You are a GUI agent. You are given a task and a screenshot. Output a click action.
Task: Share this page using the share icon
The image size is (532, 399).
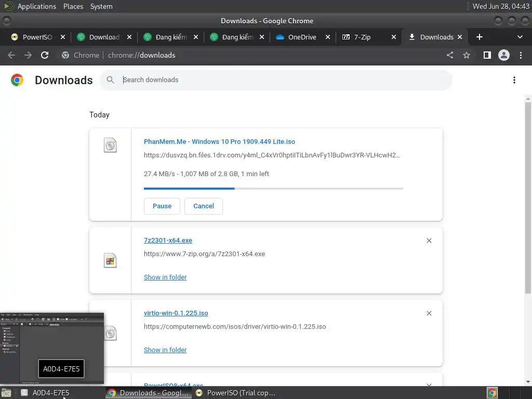pyautogui.click(x=450, y=55)
